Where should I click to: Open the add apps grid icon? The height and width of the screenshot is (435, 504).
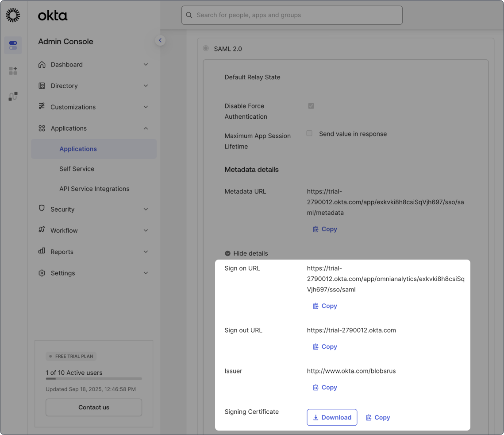(13, 71)
